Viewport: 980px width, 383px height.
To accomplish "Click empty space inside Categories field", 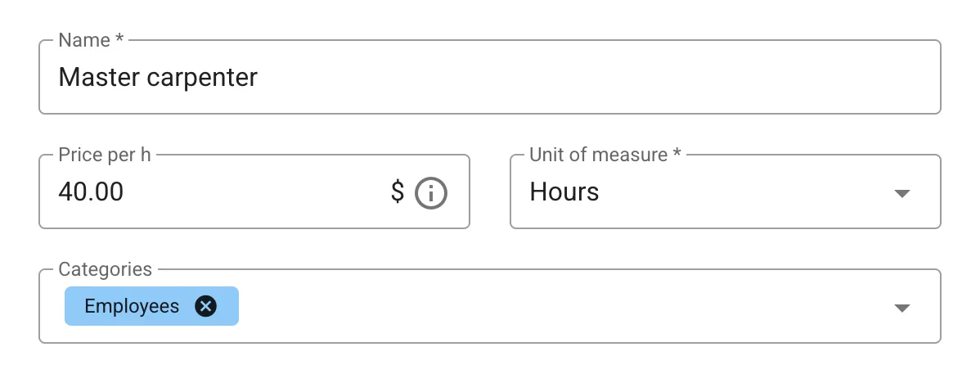I will click(563, 306).
